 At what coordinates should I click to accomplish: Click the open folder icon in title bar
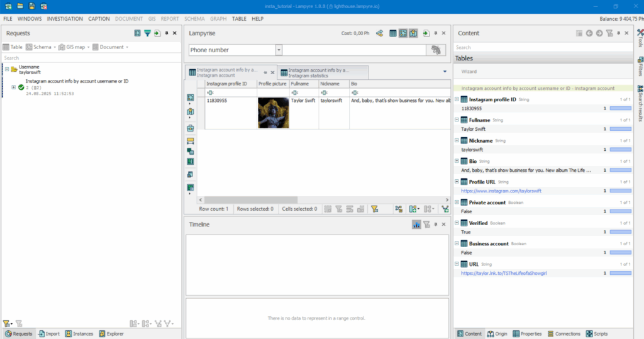(19, 6)
